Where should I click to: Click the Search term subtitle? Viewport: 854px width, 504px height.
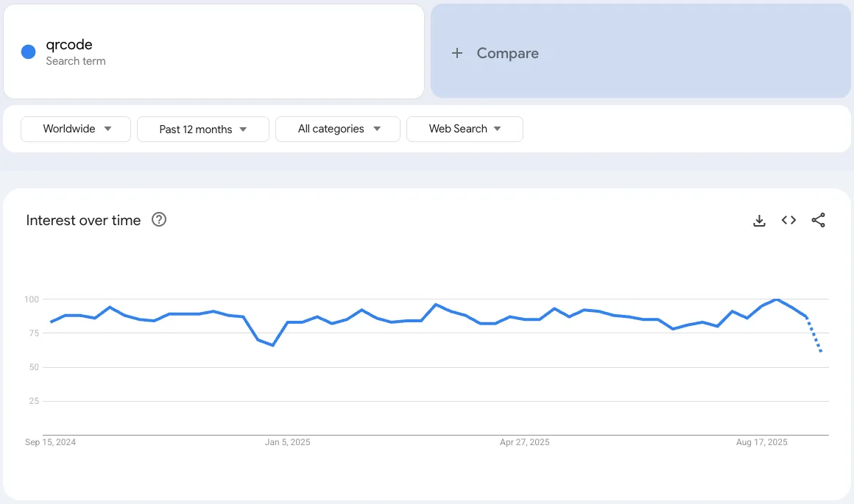click(x=76, y=61)
